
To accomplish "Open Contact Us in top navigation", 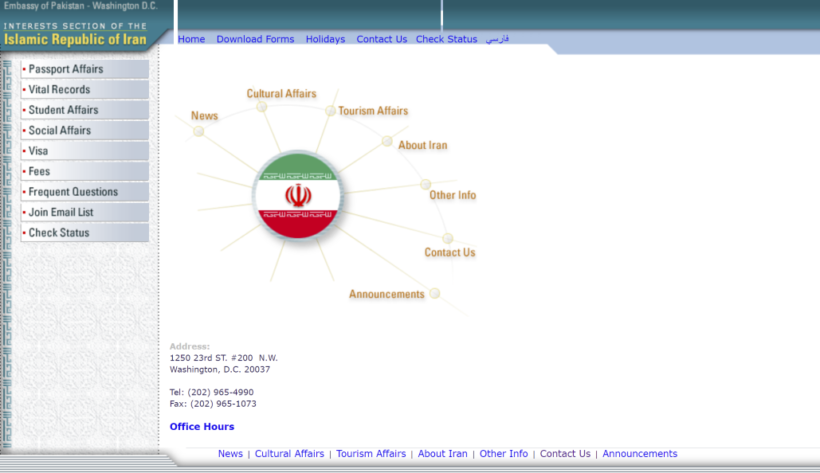I will 382,39.
